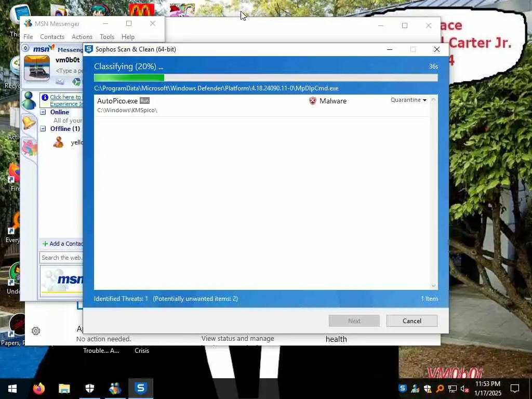
Task: Open the Windows Start menu
Action: [x=12, y=388]
